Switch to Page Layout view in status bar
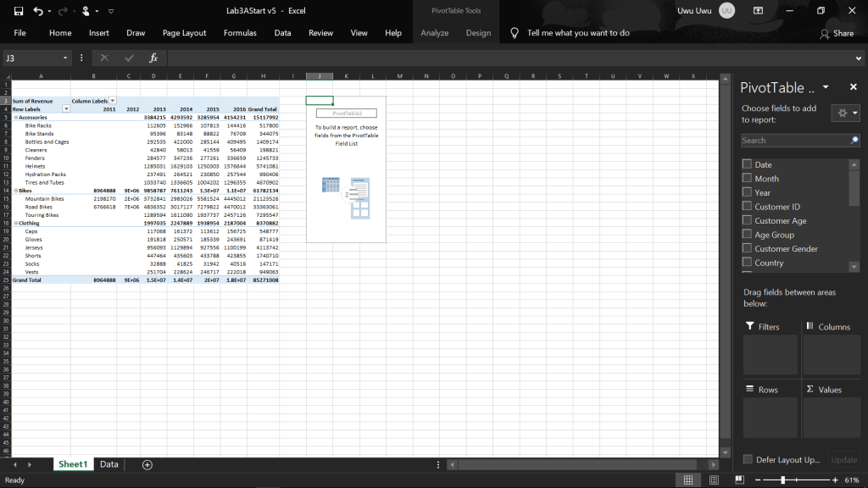 [713, 480]
